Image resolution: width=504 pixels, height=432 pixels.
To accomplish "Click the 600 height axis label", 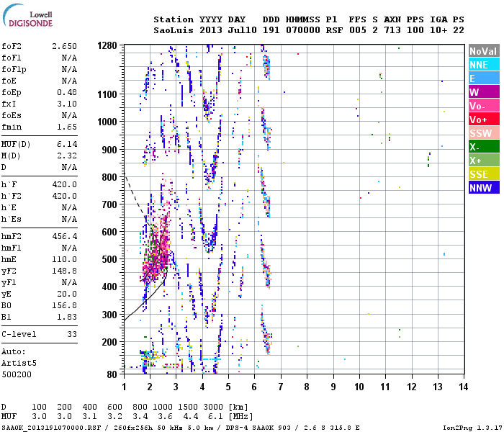I will point(109,232).
